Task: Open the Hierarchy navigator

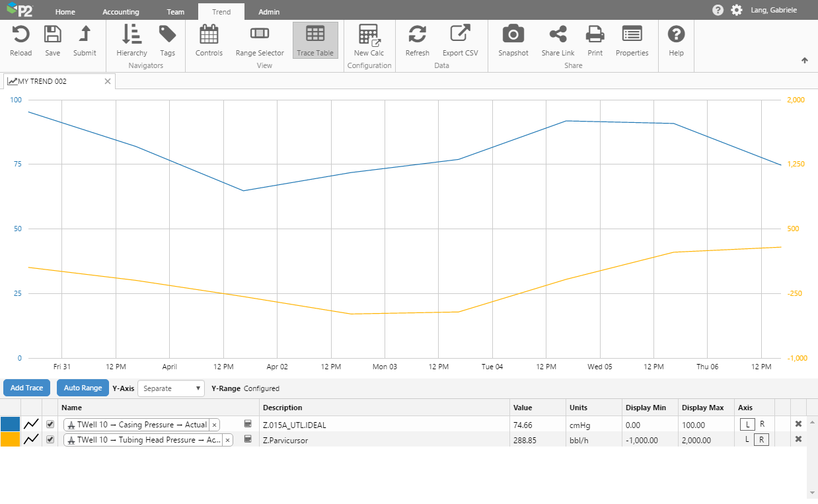Action: point(131,35)
